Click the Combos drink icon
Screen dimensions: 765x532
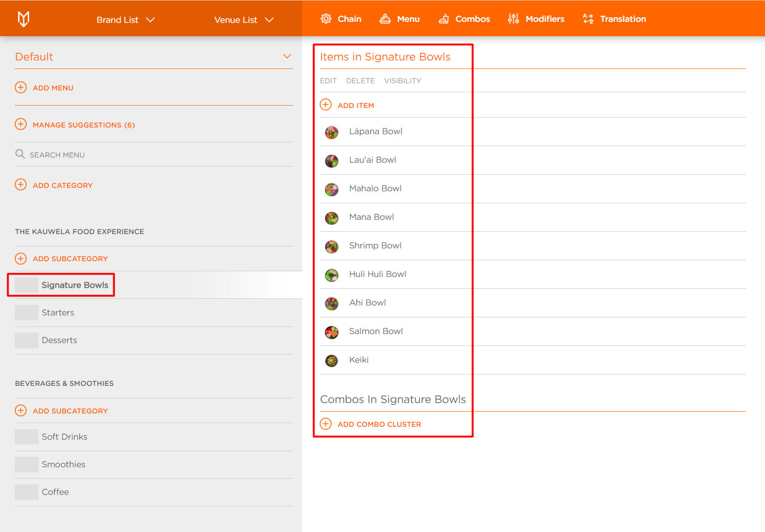tap(443, 19)
